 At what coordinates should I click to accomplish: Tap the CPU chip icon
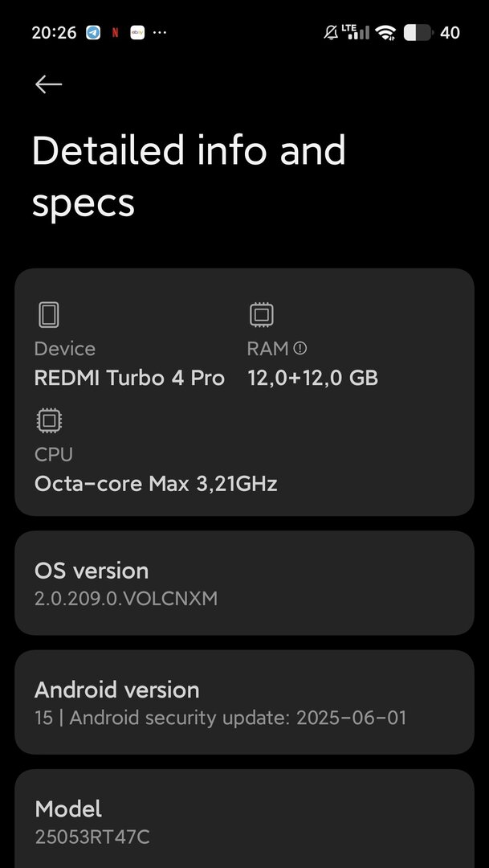[49, 420]
